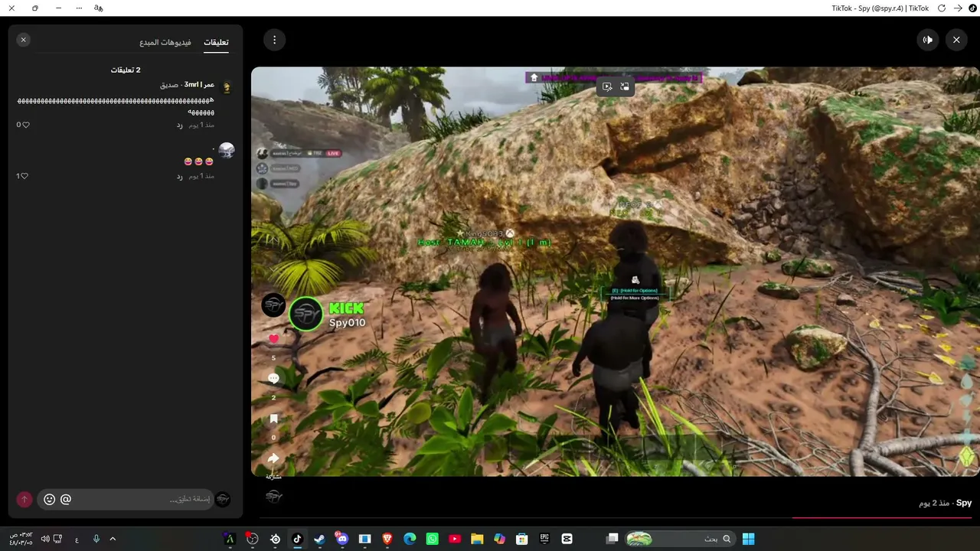The width and height of the screenshot is (980, 551).
Task: Open Steam from the taskbar
Action: pos(319,539)
